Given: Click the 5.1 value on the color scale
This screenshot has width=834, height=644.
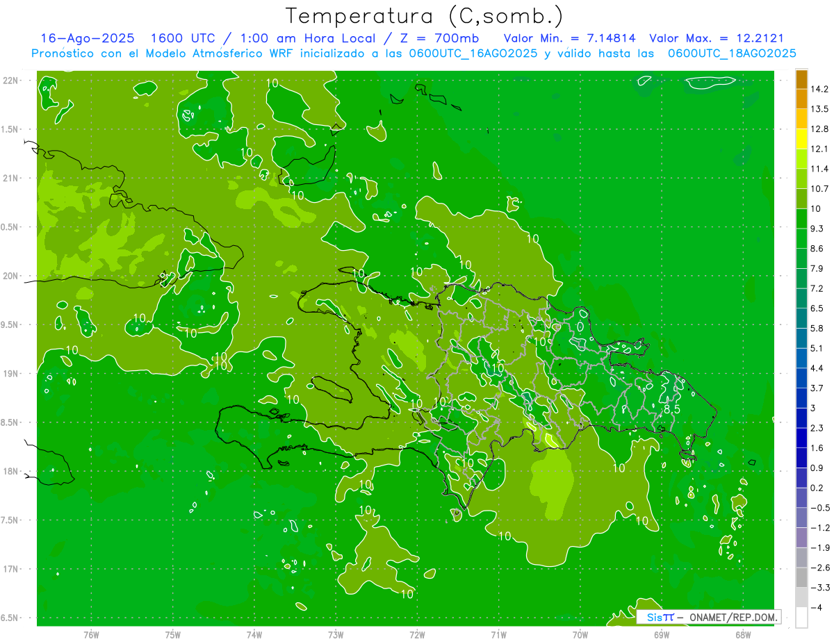Looking at the screenshot, I should 818,348.
